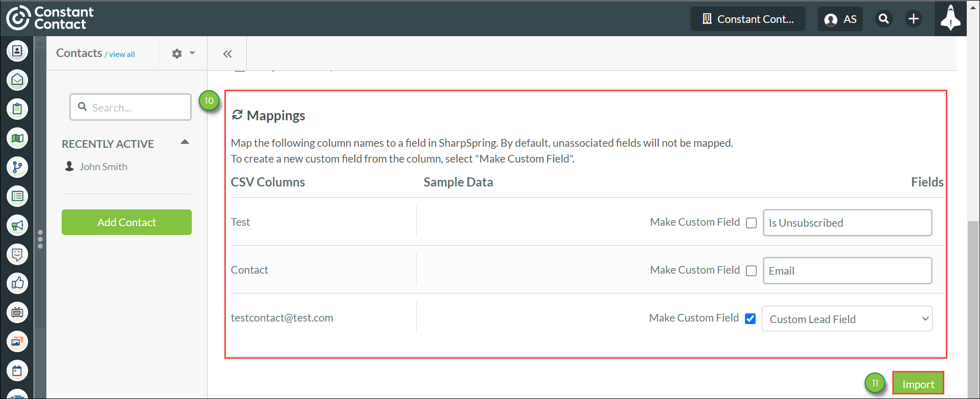Uncheck Make Custom Field for testcontact@test.com row
This screenshot has height=399, width=980.
coord(750,318)
